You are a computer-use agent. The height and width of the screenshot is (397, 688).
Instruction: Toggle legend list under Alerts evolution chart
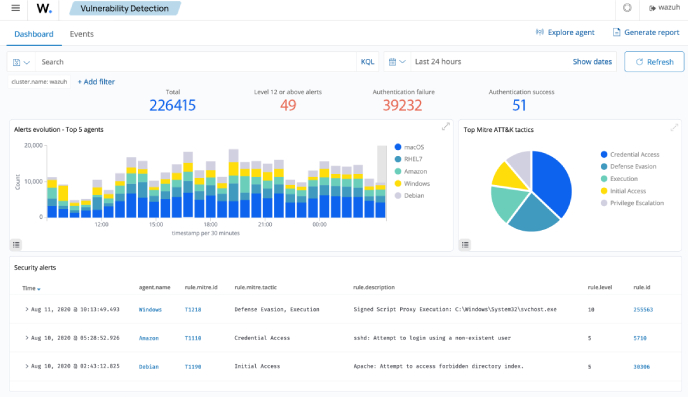click(16, 245)
